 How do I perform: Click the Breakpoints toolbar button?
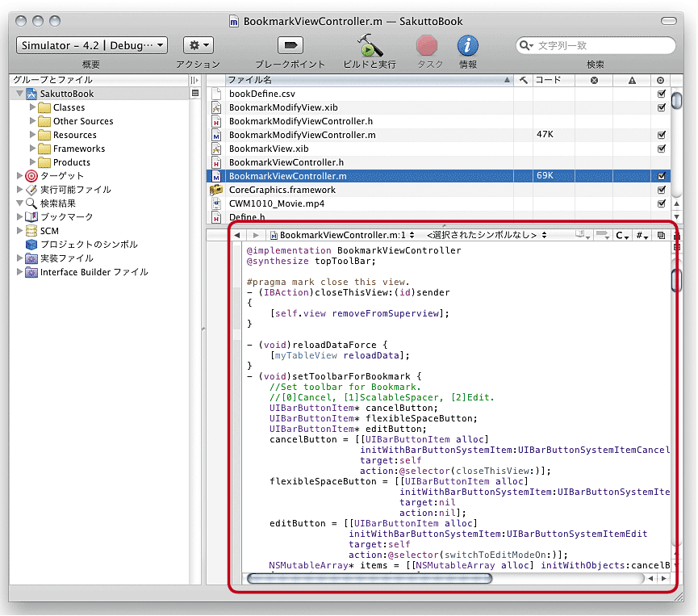(x=290, y=45)
